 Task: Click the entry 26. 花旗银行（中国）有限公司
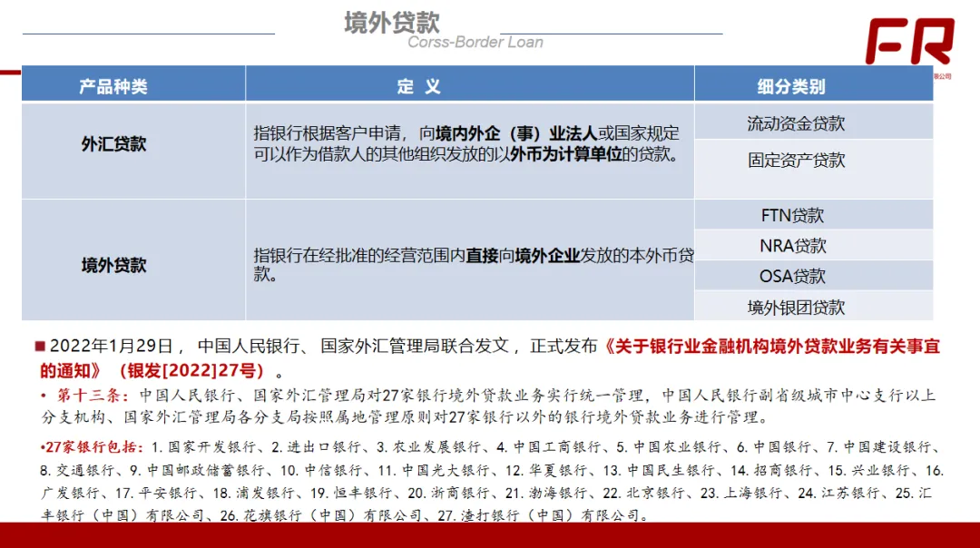(x=320, y=515)
